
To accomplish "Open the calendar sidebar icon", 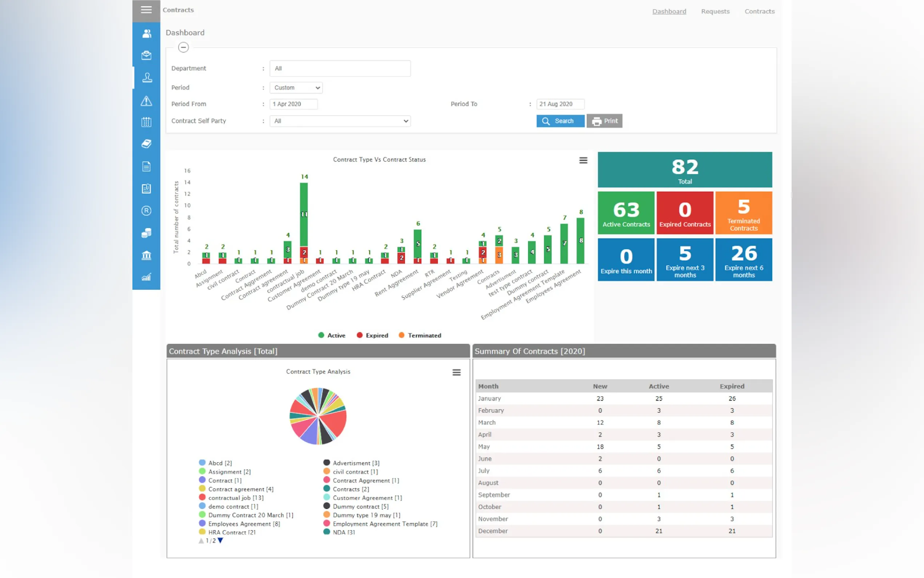I will click(146, 122).
